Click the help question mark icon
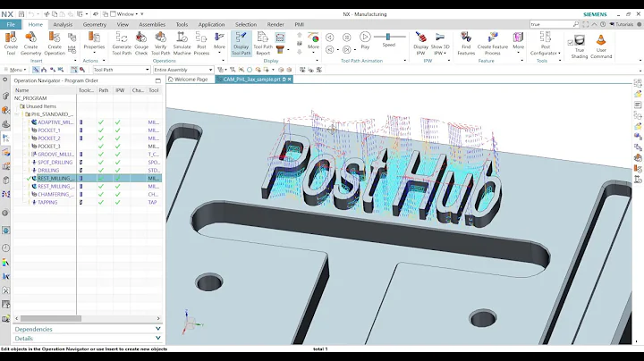Image resolution: width=644 pixels, height=361 pixels. pos(603,24)
